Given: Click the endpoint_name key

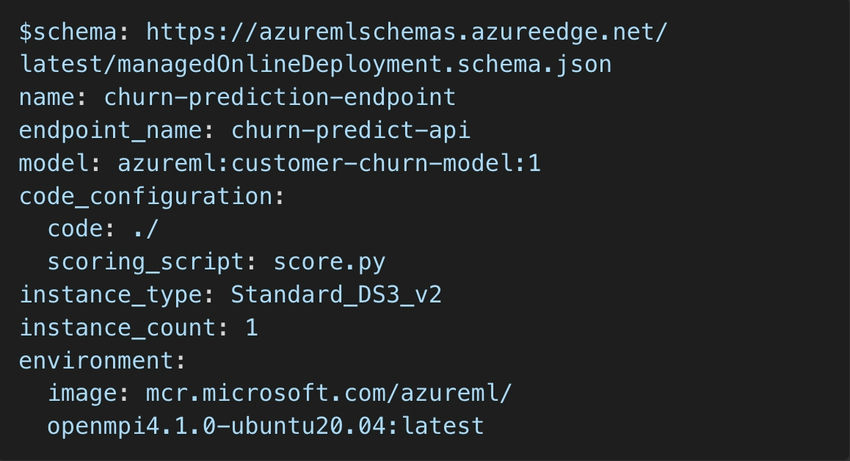Looking at the screenshot, I should click(111, 131).
